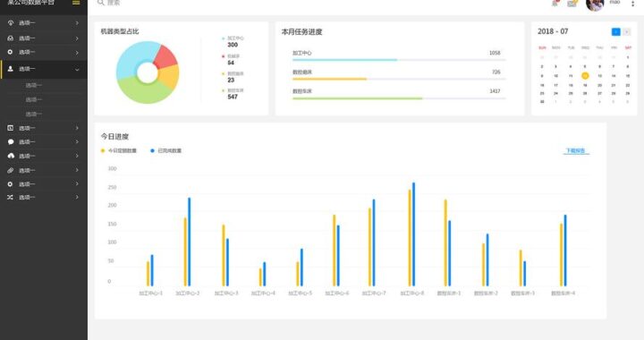Focus the 搜索 search field
644x340 pixels.
pyautogui.click(x=114, y=3)
